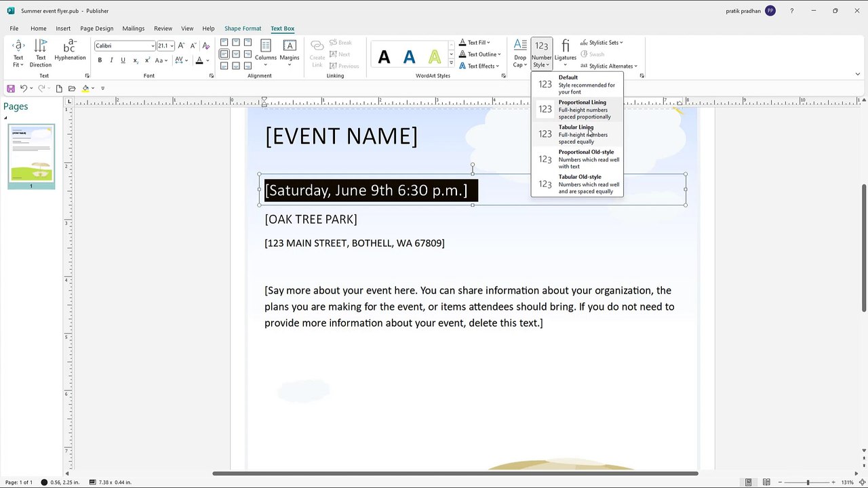The height and width of the screenshot is (488, 868).
Task: Expand the Text Outline menu
Action: pos(479,54)
